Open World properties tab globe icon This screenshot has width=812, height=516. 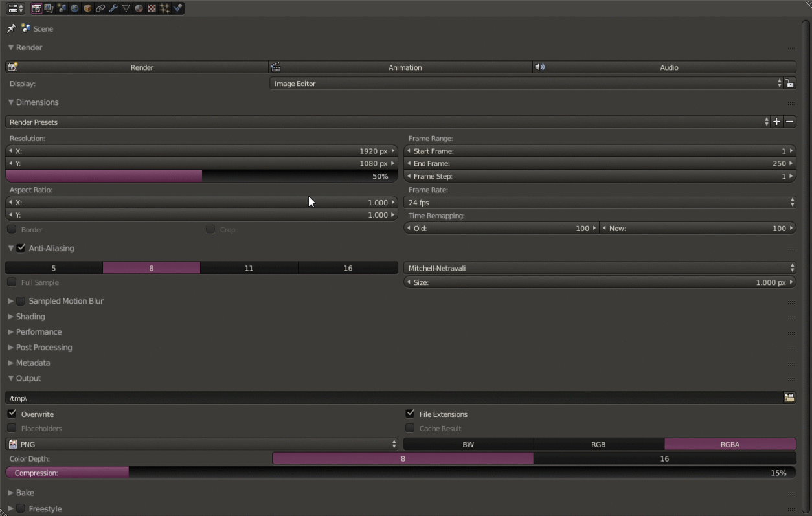pos(74,8)
